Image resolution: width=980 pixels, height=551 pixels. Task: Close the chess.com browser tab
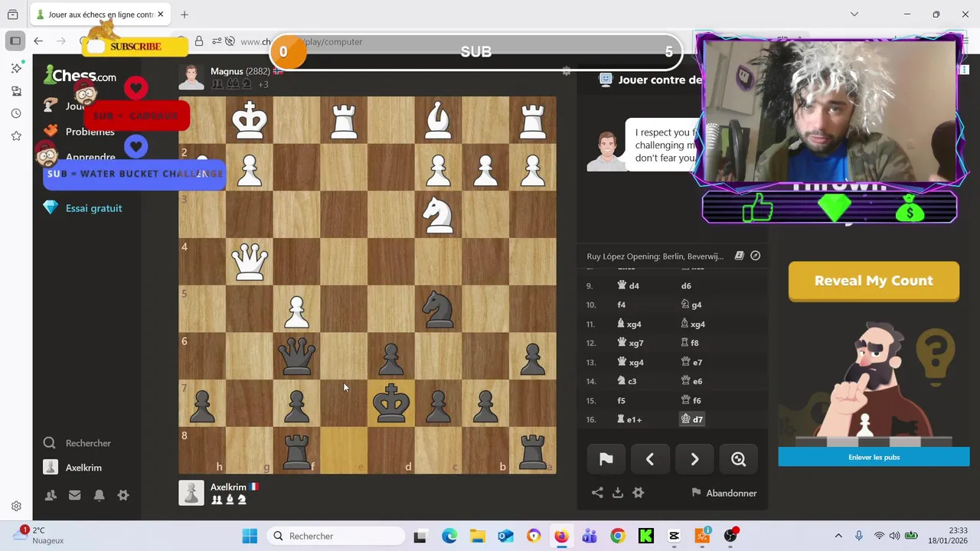pyautogui.click(x=161, y=15)
